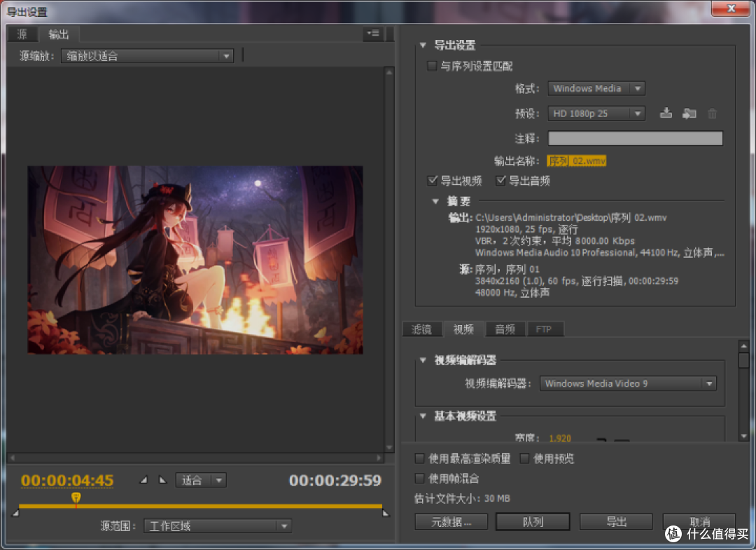Enable the use previews checkbox
This screenshot has height=550, width=756.
[524, 458]
